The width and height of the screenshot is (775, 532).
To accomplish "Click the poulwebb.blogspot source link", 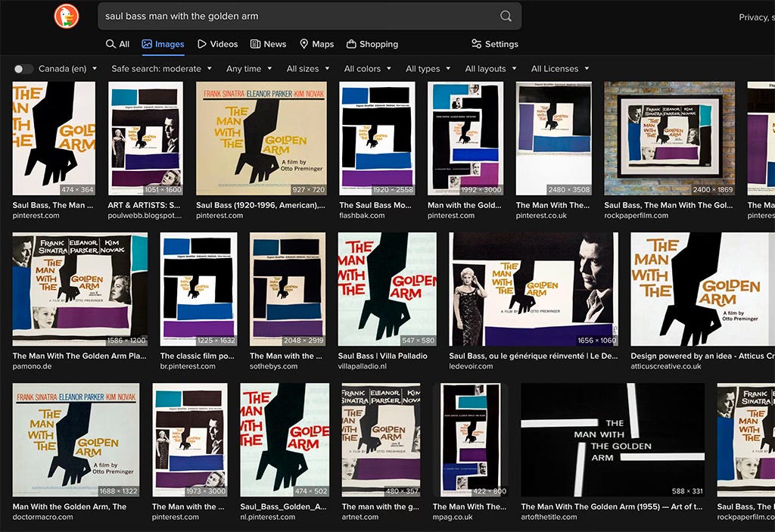I will (x=145, y=216).
